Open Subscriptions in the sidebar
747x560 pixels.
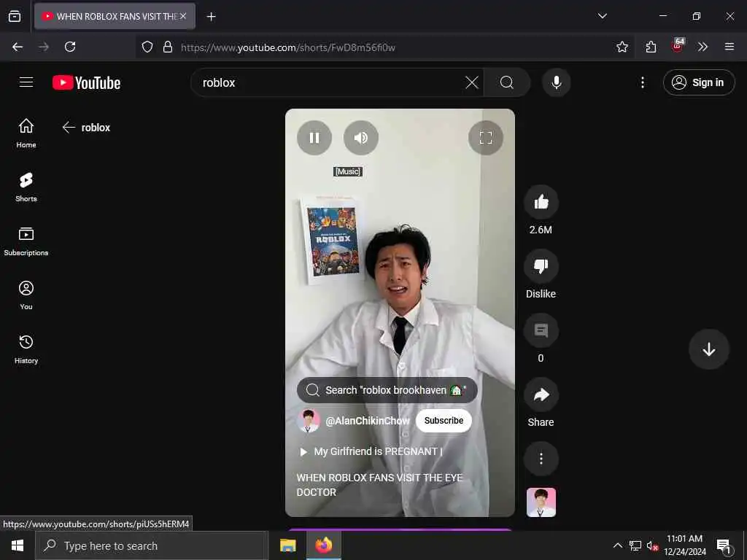26,241
